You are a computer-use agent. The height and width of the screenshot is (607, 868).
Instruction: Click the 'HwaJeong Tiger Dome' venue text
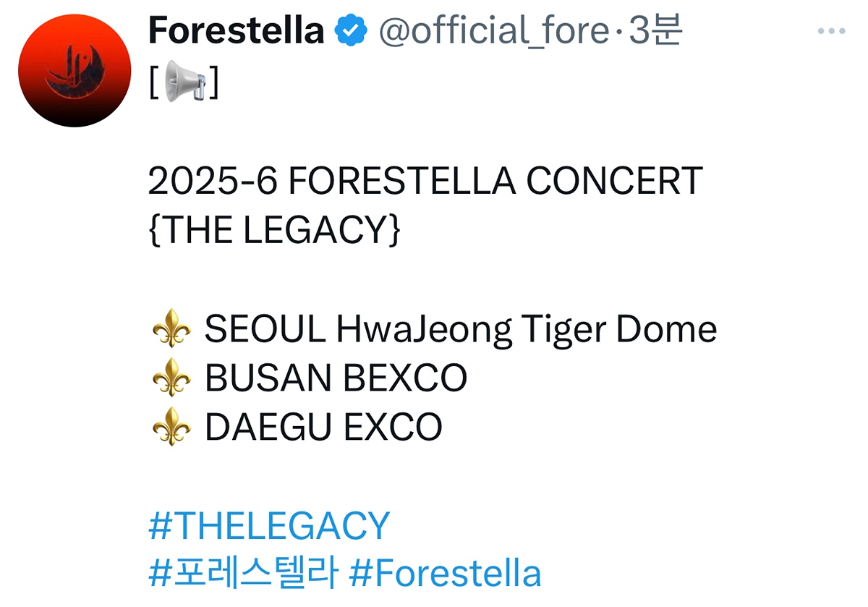pyautogui.click(x=527, y=331)
